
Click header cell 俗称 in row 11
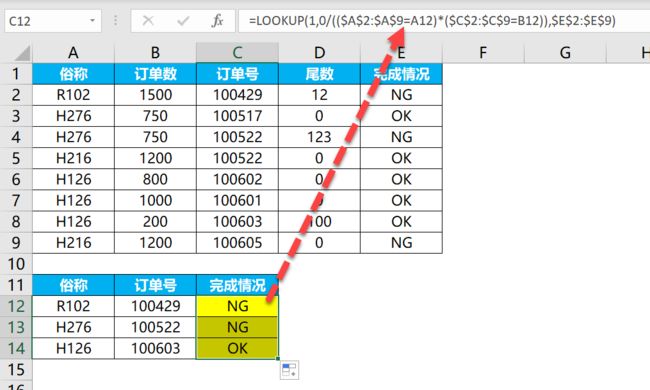point(73,285)
